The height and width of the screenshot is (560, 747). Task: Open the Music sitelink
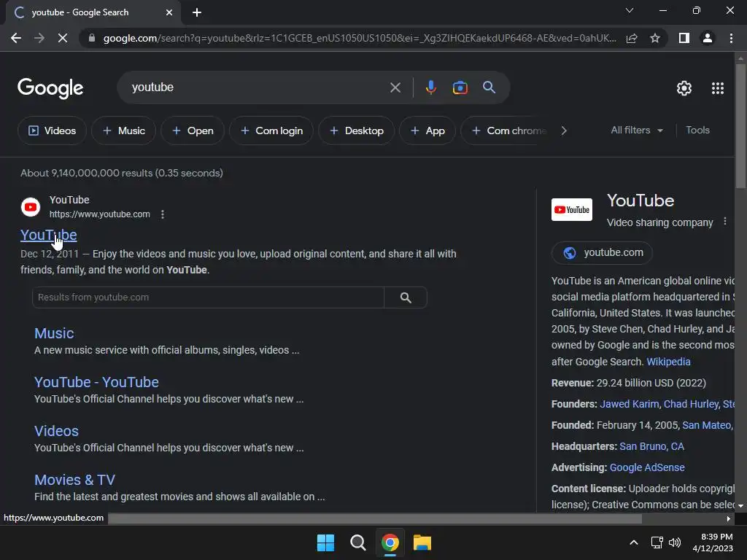tap(54, 333)
